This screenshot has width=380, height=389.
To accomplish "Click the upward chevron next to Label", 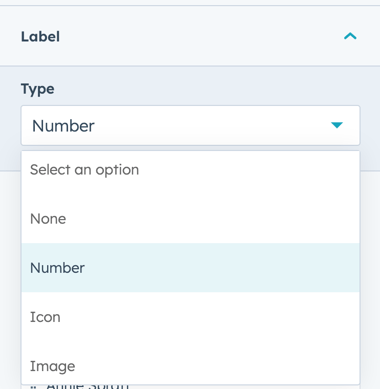I will click(350, 36).
